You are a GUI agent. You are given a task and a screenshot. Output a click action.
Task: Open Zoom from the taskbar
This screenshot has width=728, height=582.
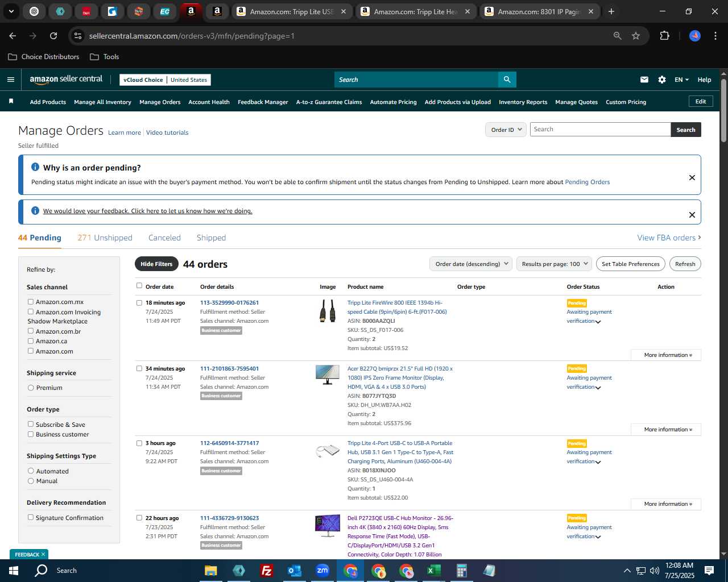click(x=322, y=571)
